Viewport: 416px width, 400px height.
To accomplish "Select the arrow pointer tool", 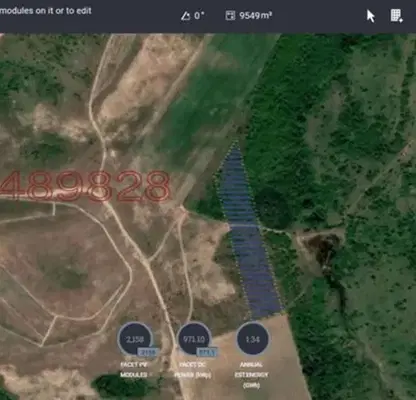I will pyautogui.click(x=370, y=16).
